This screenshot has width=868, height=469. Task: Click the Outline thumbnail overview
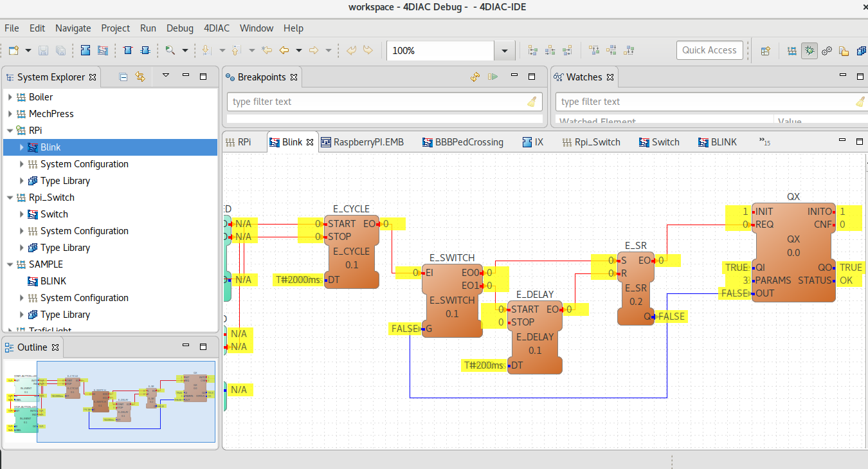110,401
